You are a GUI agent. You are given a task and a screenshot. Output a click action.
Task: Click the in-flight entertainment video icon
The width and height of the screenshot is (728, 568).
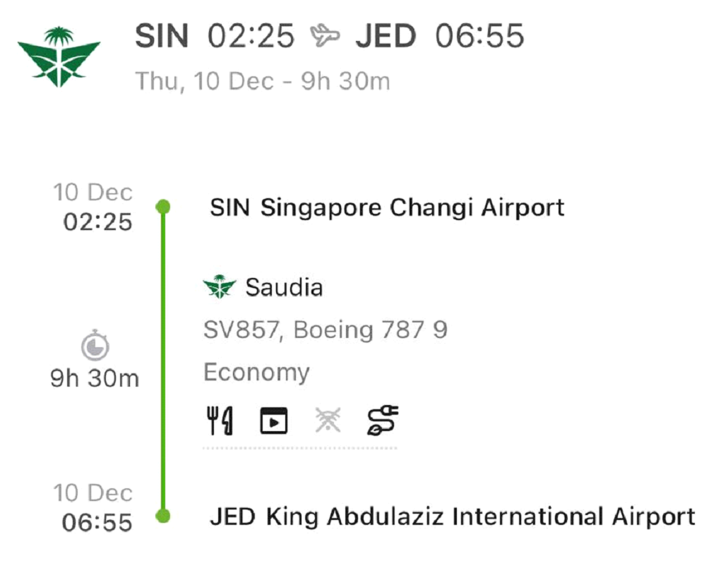pos(274,421)
